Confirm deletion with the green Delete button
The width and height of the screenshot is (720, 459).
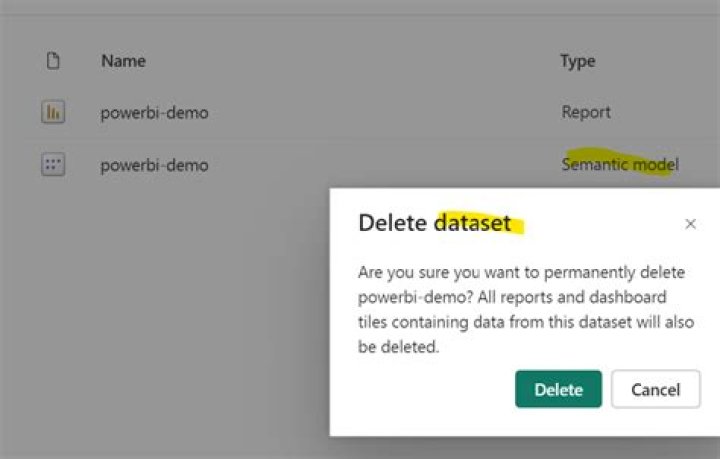[x=558, y=389]
